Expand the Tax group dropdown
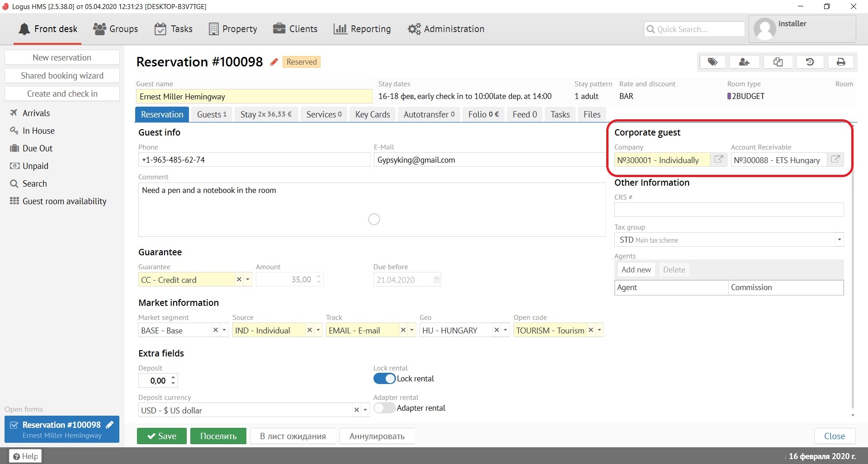Image resolution: width=868 pixels, height=464 pixels. pyautogui.click(x=839, y=239)
